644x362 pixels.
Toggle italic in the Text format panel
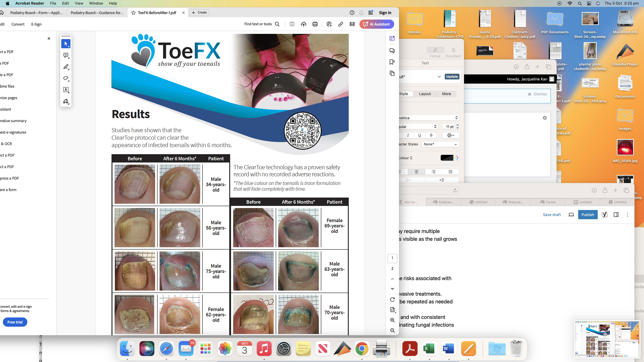click(x=408, y=135)
